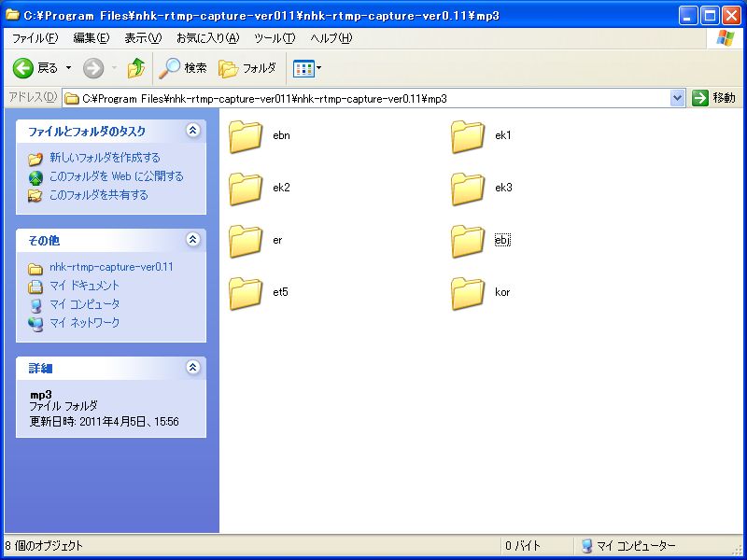
Task: Click the My Computer (マイ コンピュータ) sidebar icon
Action: coord(35,305)
